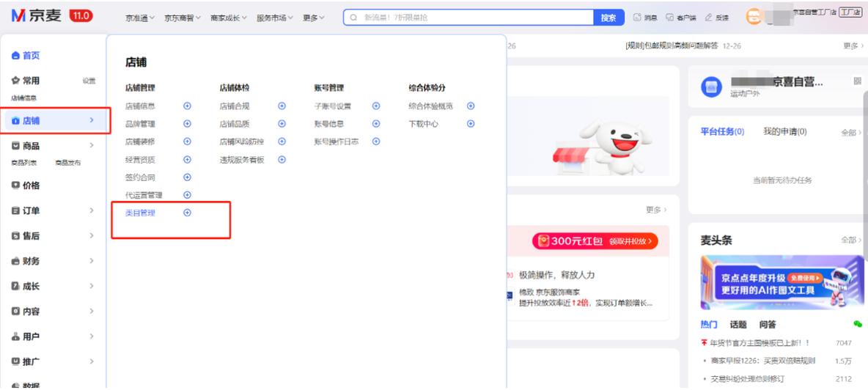Screen dimensions: 868x390
Task: Add 店铺装修 to favorites via plus icon
Action: click(187, 141)
